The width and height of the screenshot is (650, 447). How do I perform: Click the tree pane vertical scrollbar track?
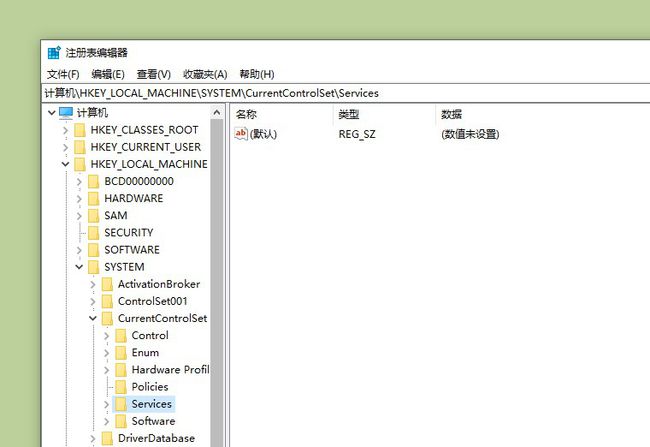coord(217,283)
